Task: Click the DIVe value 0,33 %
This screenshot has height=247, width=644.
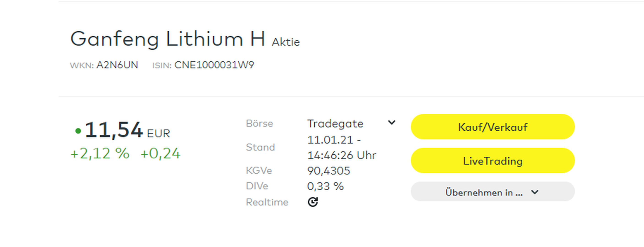Action: tap(325, 186)
